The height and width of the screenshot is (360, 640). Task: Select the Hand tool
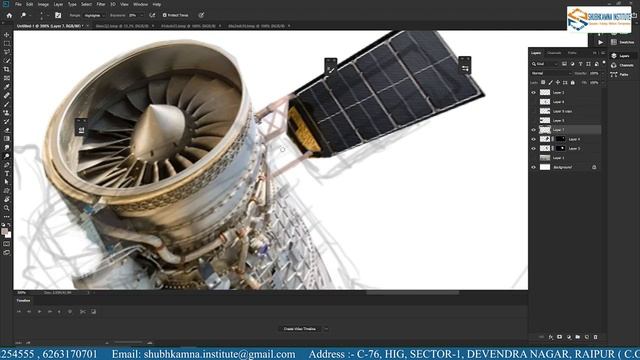tap(7, 200)
